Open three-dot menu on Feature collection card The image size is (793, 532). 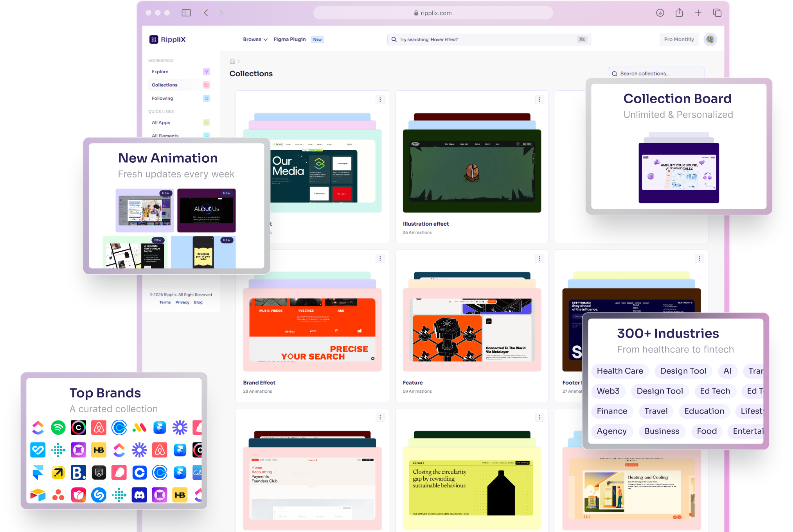click(x=539, y=259)
